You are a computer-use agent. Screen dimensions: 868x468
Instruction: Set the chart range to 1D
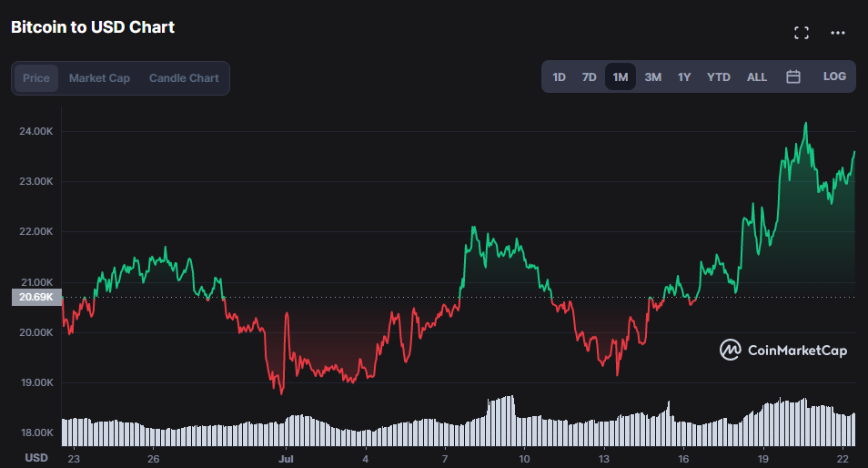560,77
